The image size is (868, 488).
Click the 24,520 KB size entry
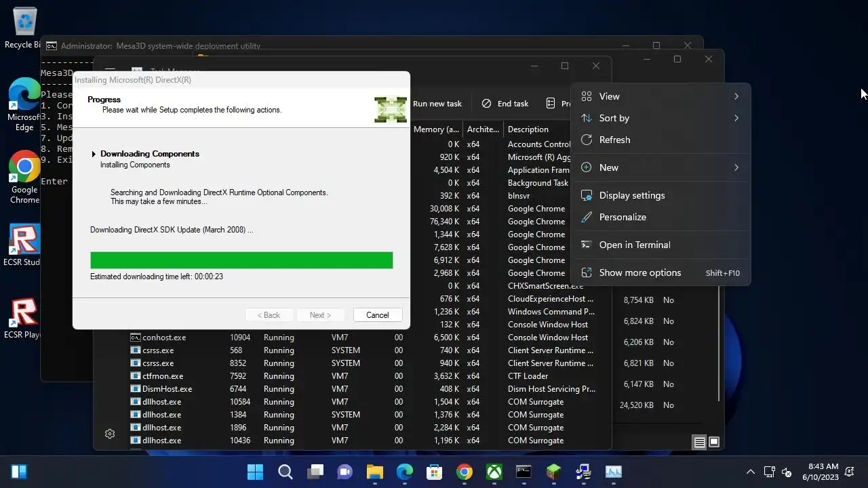click(x=637, y=405)
